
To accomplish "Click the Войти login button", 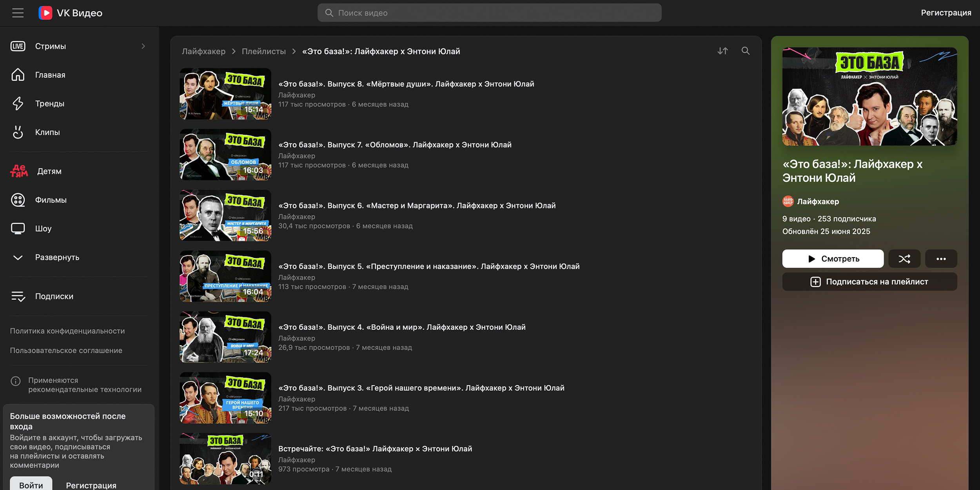I will (x=31, y=485).
